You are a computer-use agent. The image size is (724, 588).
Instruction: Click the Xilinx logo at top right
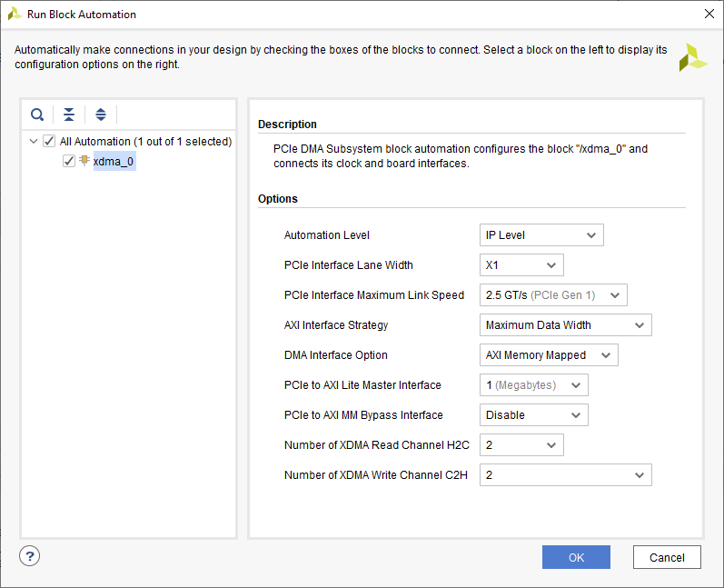pyautogui.click(x=692, y=56)
